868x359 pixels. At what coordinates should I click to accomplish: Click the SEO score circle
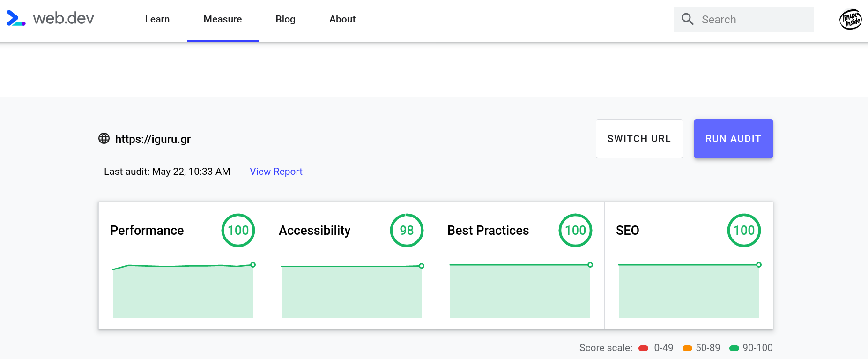pyautogui.click(x=744, y=230)
